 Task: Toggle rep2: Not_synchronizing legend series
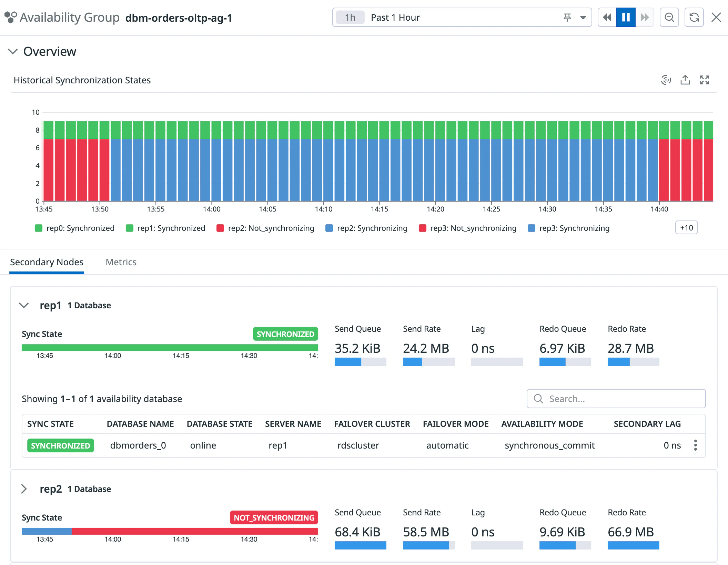click(x=265, y=228)
